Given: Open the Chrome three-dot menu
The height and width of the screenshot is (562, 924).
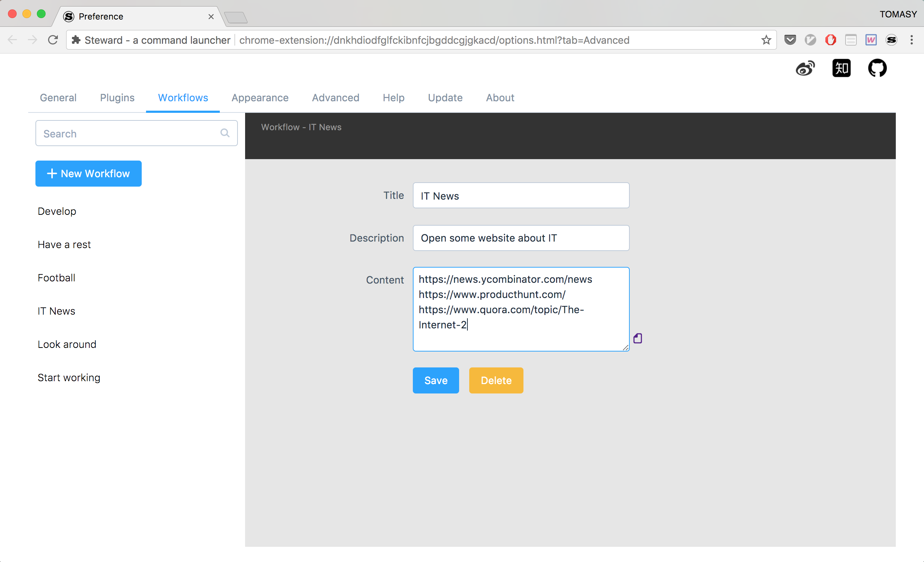Looking at the screenshot, I should [x=912, y=40].
